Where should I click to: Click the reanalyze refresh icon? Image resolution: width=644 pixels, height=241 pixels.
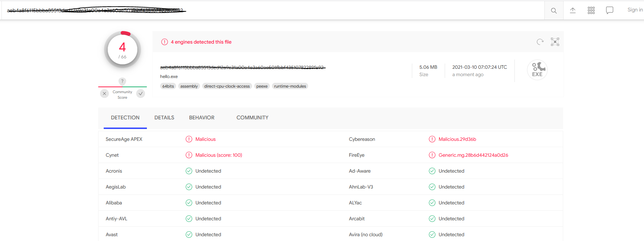[540, 42]
